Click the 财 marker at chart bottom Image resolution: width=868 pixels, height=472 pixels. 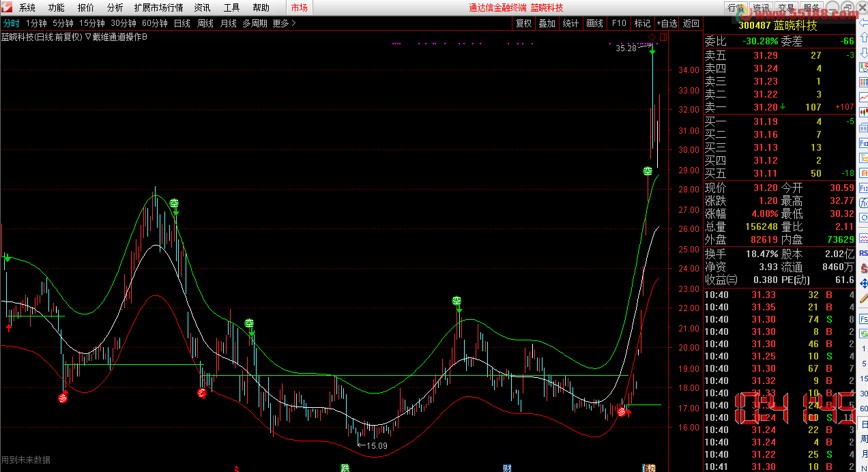point(507,468)
